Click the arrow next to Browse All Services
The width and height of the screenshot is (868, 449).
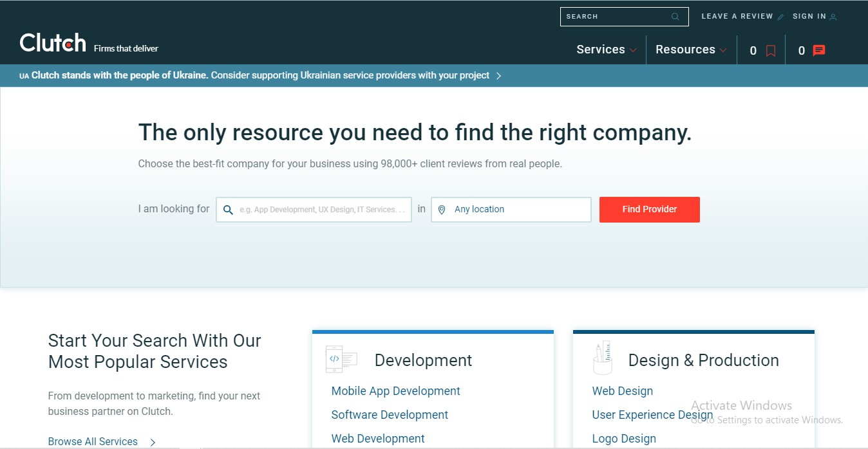tap(153, 442)
